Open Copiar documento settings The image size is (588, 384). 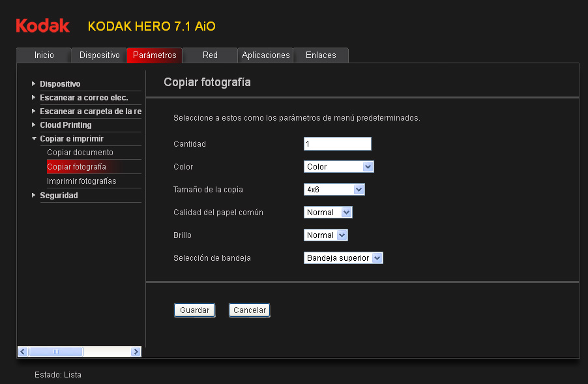click(x=80, y=153)
